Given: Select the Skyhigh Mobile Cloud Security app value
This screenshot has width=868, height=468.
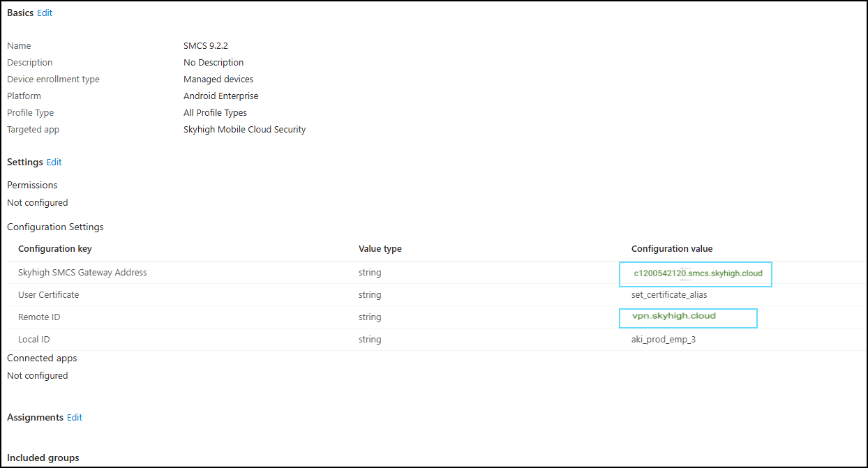Looking at the screenshot, I should point(245,129).
